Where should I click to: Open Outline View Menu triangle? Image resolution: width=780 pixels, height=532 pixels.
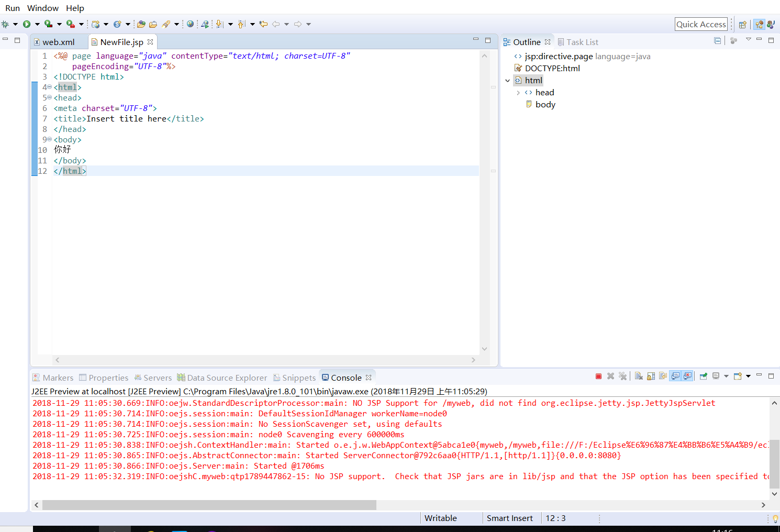[x=749, y=40]
